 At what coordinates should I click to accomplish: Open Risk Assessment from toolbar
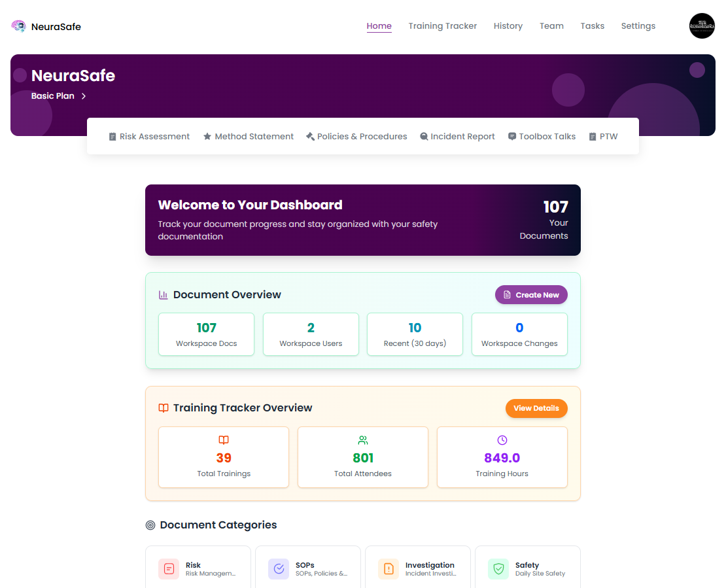pos(149,137)
